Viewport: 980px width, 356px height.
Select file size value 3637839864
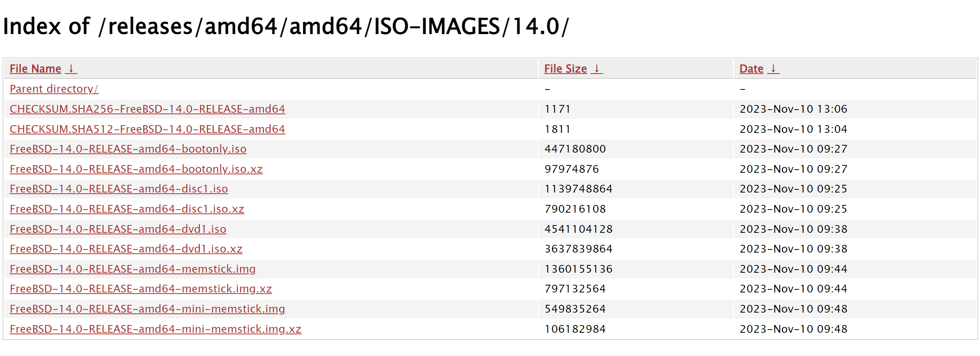pyautogui.click(x=579, y=249)
